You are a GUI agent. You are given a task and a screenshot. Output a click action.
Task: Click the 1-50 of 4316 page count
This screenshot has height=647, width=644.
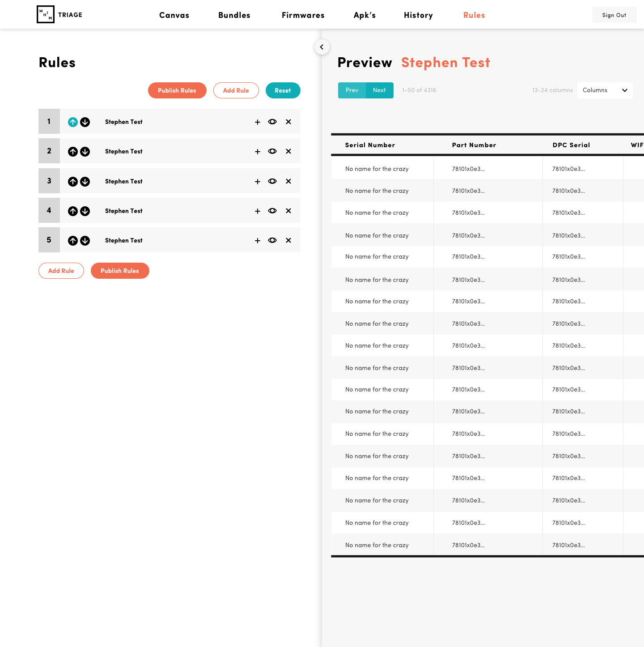(419, 90)
